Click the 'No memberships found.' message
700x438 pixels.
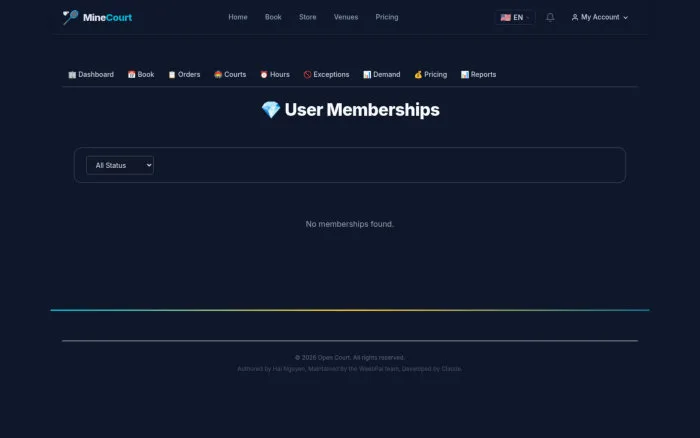click(350, 224)
